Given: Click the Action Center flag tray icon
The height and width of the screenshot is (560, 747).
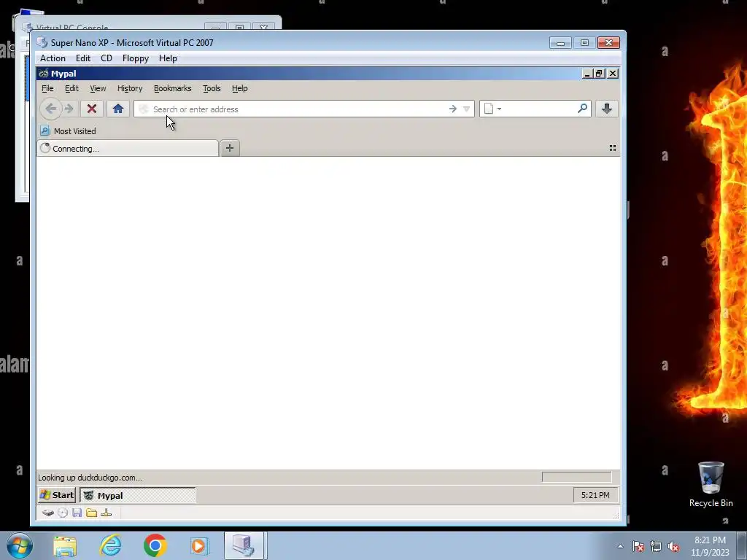Looking at the screenshot, I should pos(638,546).
